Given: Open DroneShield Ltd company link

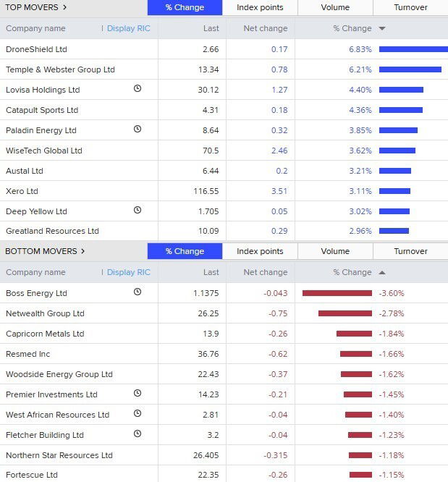Looking at the screenshot, I should coord(36,49).
